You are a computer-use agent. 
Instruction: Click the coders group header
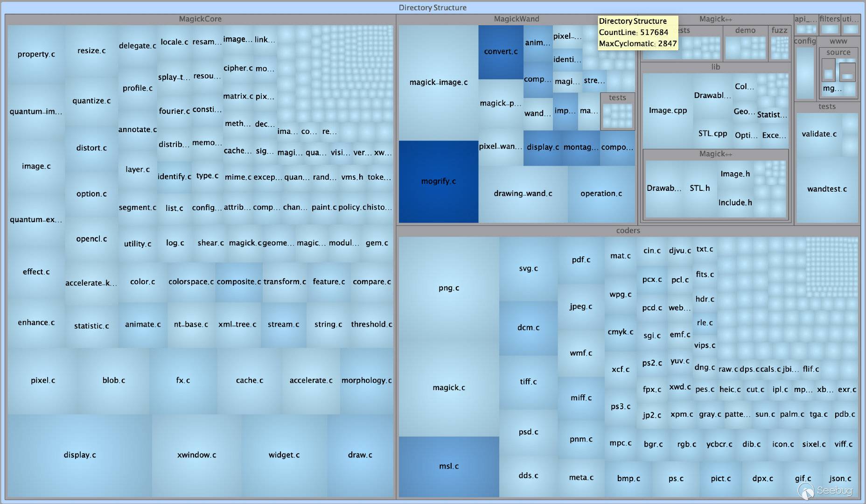(x=628, y=231)
